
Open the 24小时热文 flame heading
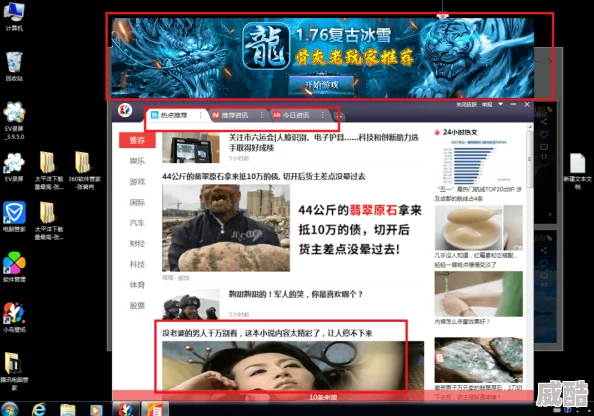[x=456, y=132]
